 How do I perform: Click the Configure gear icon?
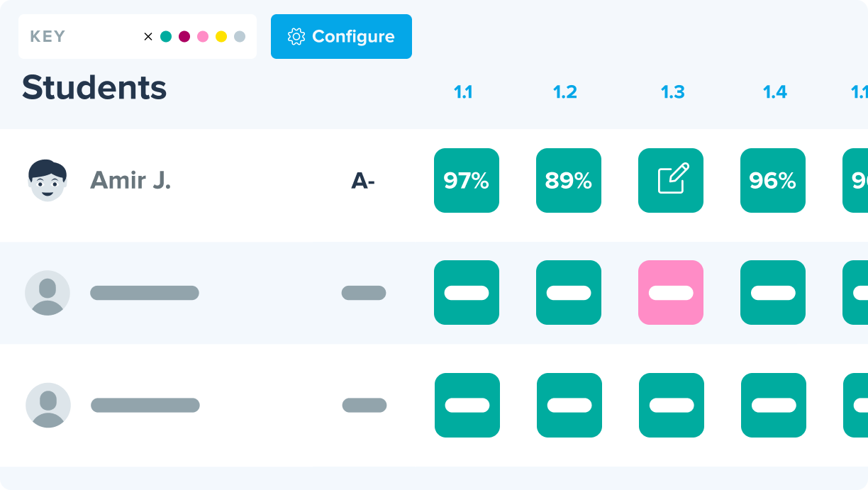(x=296, y=37)
